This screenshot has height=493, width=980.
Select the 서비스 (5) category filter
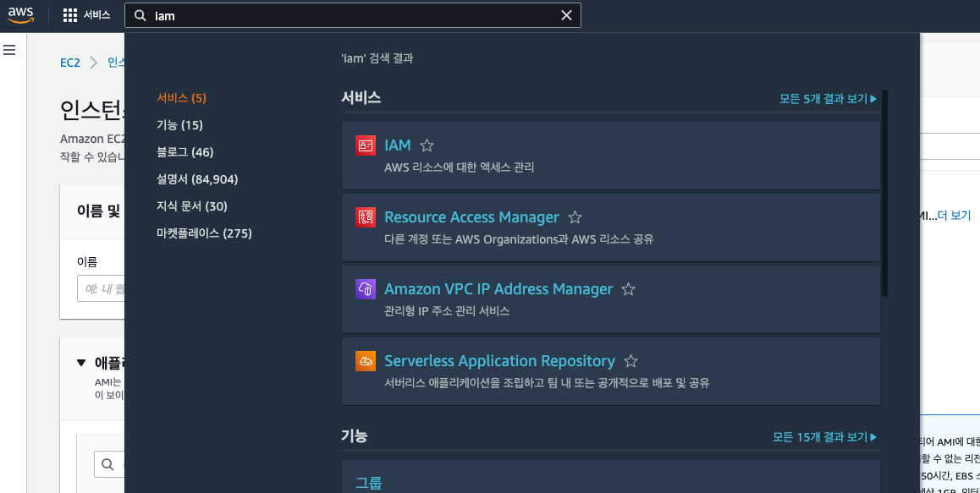[x=181, y=98]
